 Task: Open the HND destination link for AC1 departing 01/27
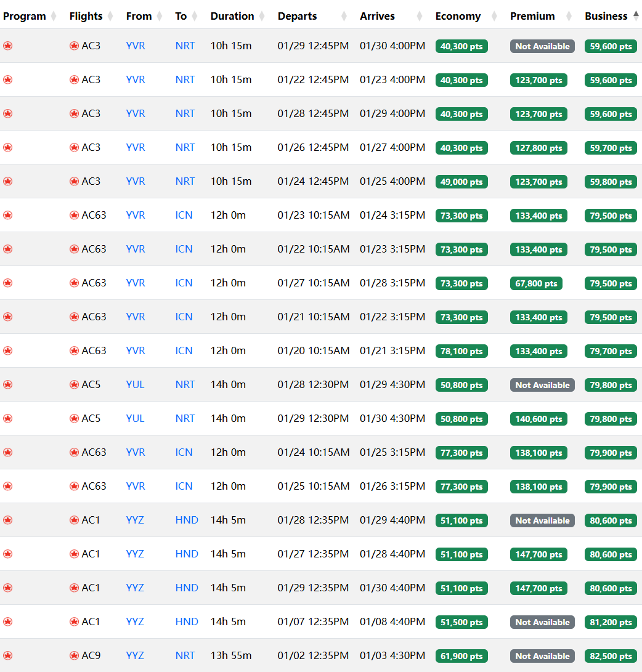(x=187, y=554)
